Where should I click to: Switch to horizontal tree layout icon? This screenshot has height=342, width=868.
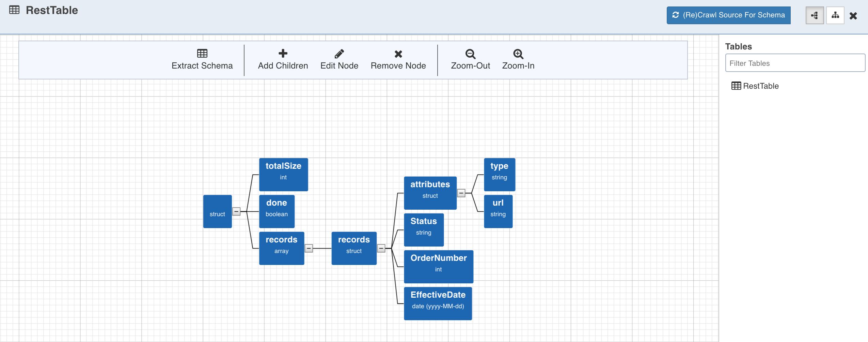814,15
